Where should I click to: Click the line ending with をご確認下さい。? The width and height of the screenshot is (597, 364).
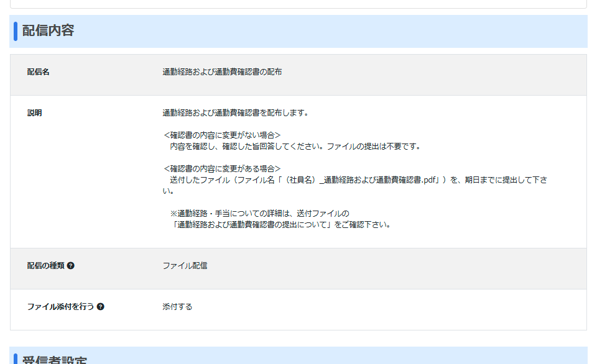(283, 225)
